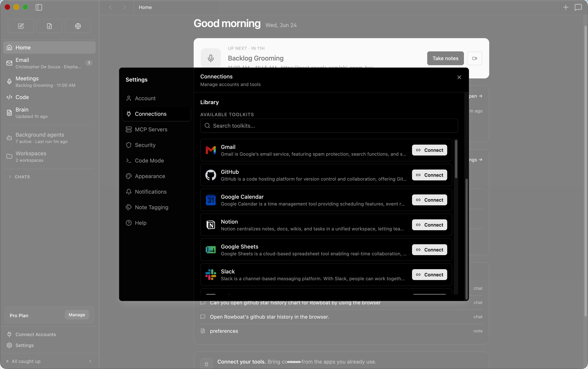Select Home in the sidebar
This screenshot has width=588, height=369.
point(50,48)
